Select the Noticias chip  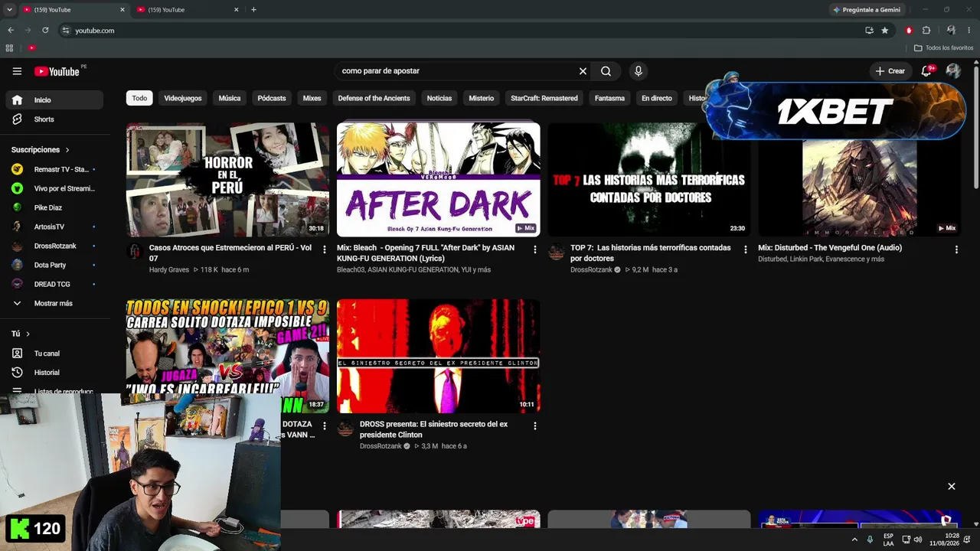click(439, 98)
